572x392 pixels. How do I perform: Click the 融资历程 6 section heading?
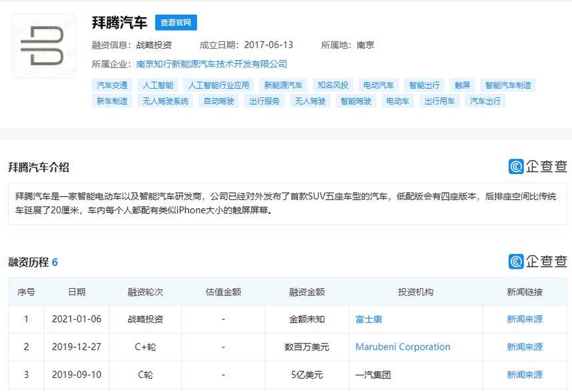point(33,262)
